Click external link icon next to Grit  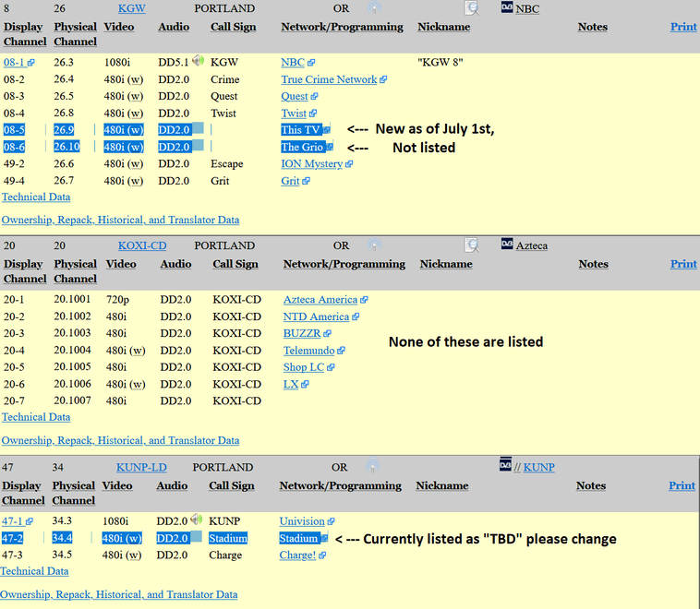(306, 182)
